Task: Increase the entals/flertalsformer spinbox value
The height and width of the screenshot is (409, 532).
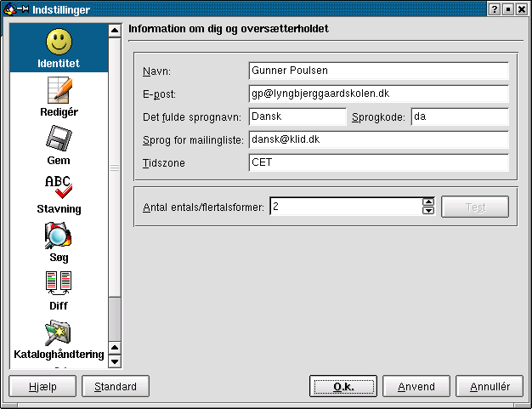Action: [428, 202]
